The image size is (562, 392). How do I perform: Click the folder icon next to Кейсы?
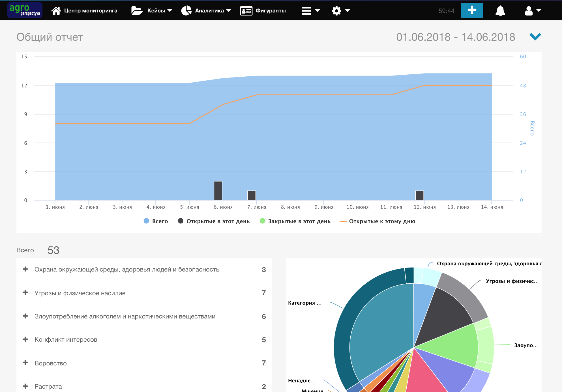click(x=137, y=11)
